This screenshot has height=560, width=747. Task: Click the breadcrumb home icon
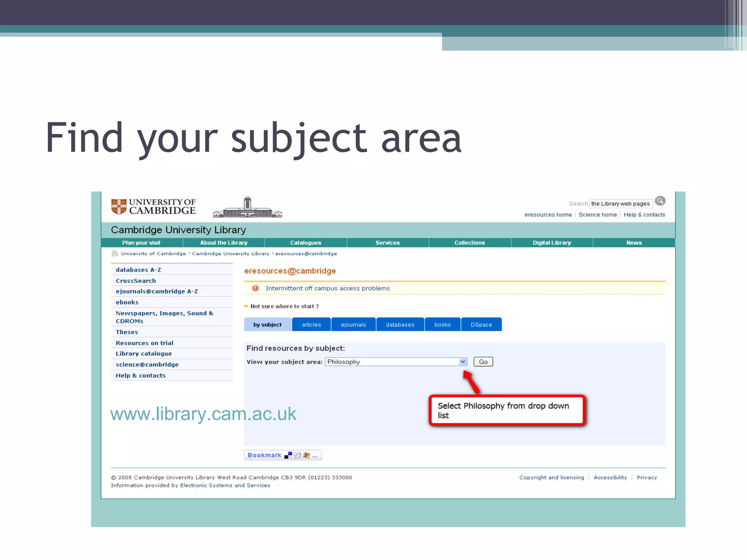click(115, 253)
